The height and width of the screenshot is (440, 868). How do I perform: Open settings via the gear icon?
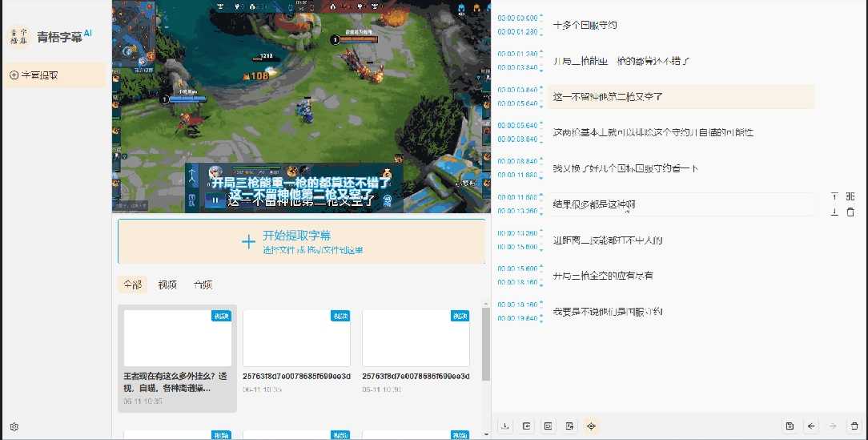click(14, 426)
